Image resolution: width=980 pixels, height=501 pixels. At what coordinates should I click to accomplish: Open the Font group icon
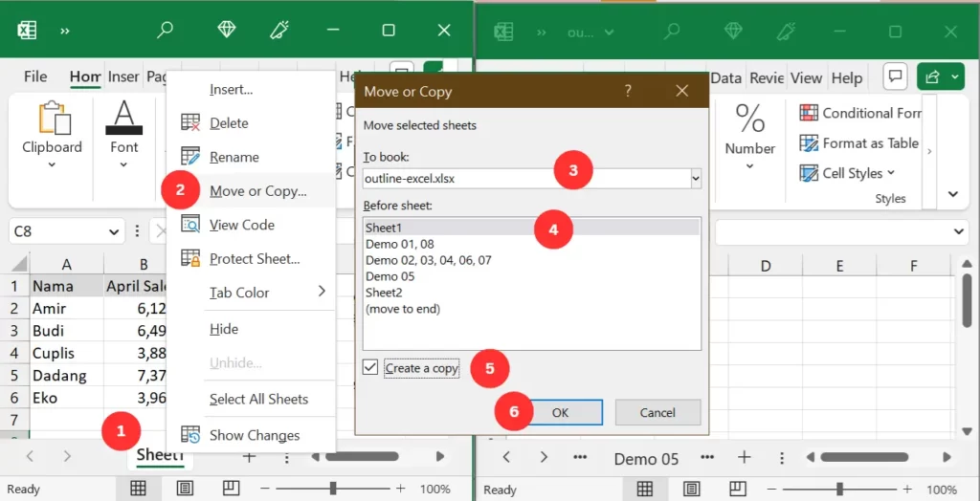[123, 118]
